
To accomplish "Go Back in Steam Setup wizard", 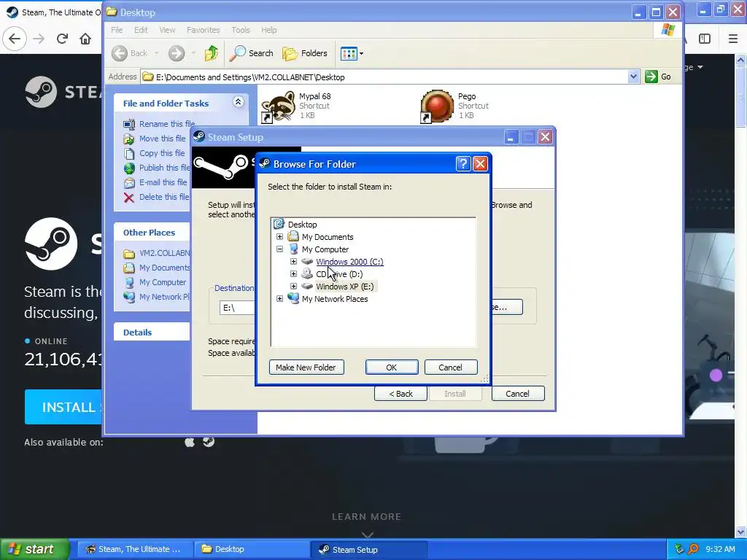I will pos(400,394).
